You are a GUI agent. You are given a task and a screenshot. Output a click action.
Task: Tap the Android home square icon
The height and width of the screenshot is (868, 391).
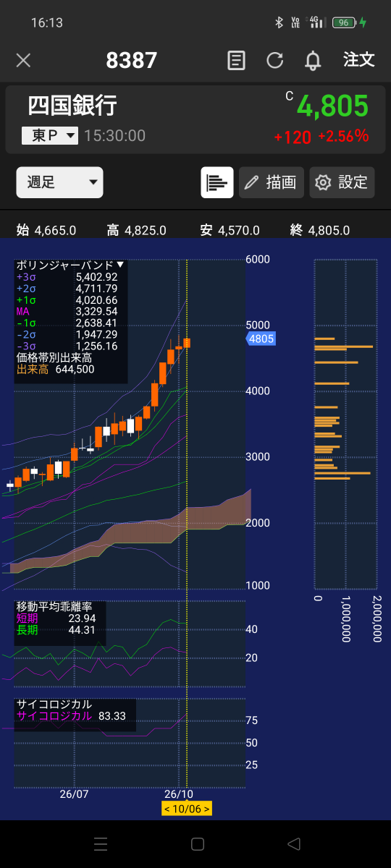click(x=197, y=844)
